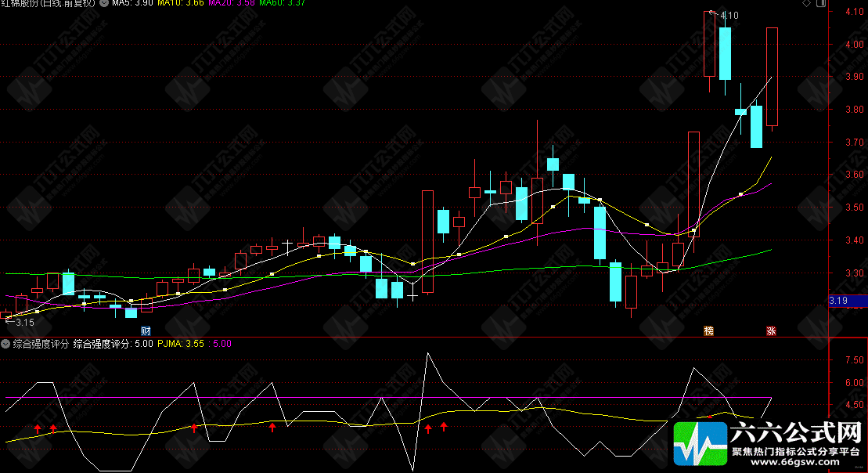Select the MA60: 3.37 label
Viewport: 868px width, 473px height.
[283, 3]
